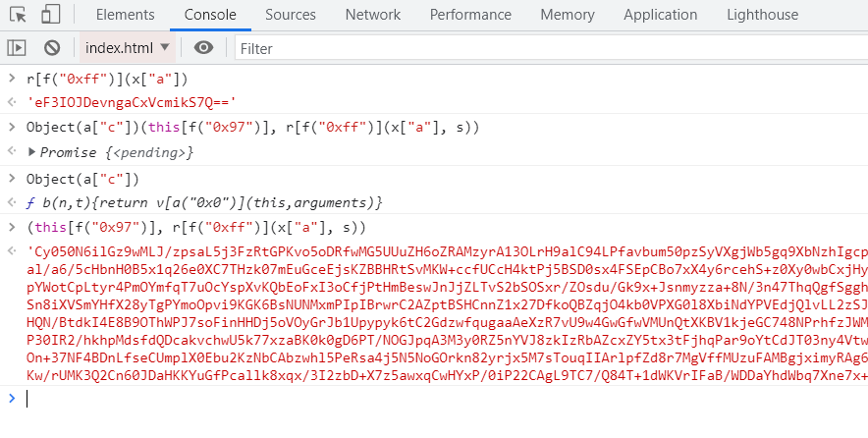Click the 'eF3IOJDevngaCxVcmikS7Q==' output string
This screenshot has height=438, width=868.
(x=132, y=102)
